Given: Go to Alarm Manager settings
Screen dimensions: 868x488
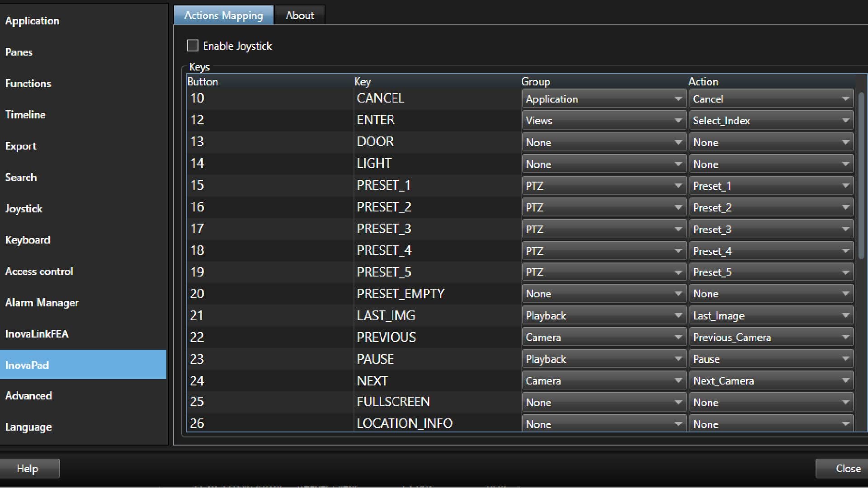Looking at the screenshot, I should coord(42,303).
